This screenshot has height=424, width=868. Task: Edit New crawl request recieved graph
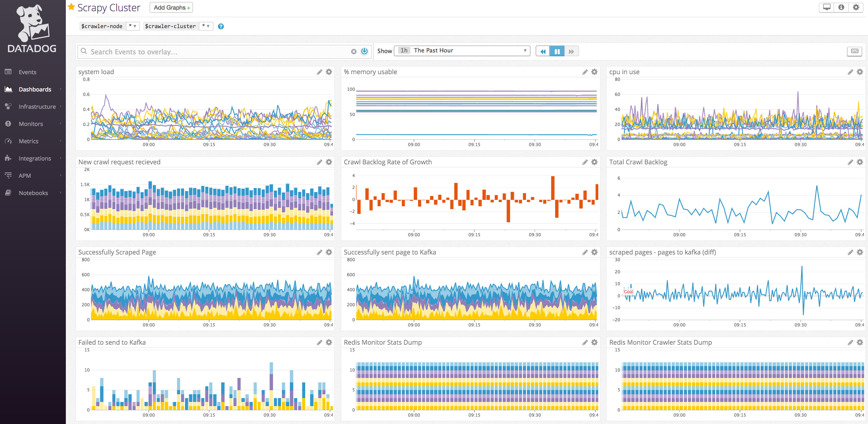[x=320, y=162]
